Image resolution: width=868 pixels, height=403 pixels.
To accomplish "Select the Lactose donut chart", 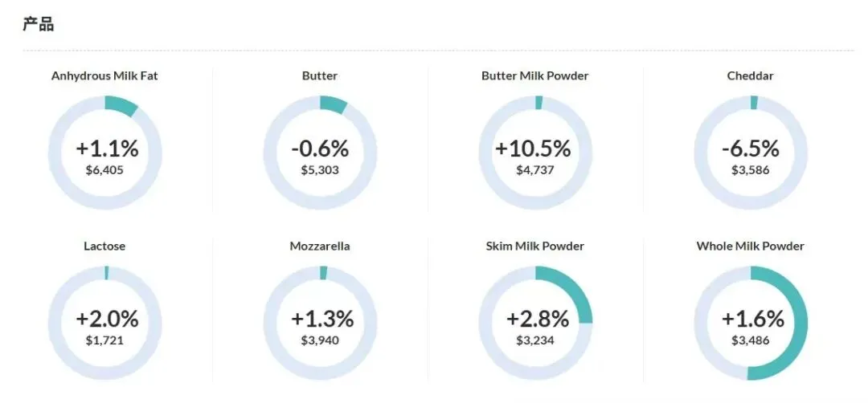I will 104,323.
